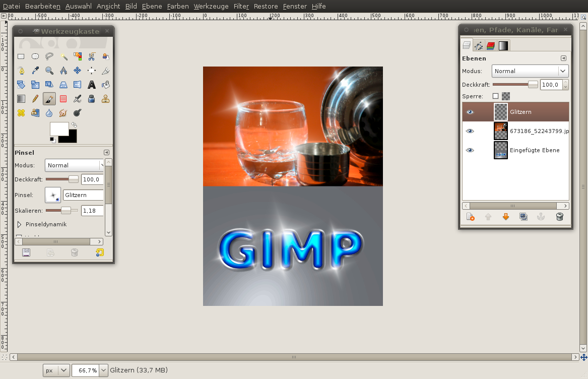Open the zoom percentage dropdown
The height and width of the screenshot is (379, 588).
click(x=103, y=370)
